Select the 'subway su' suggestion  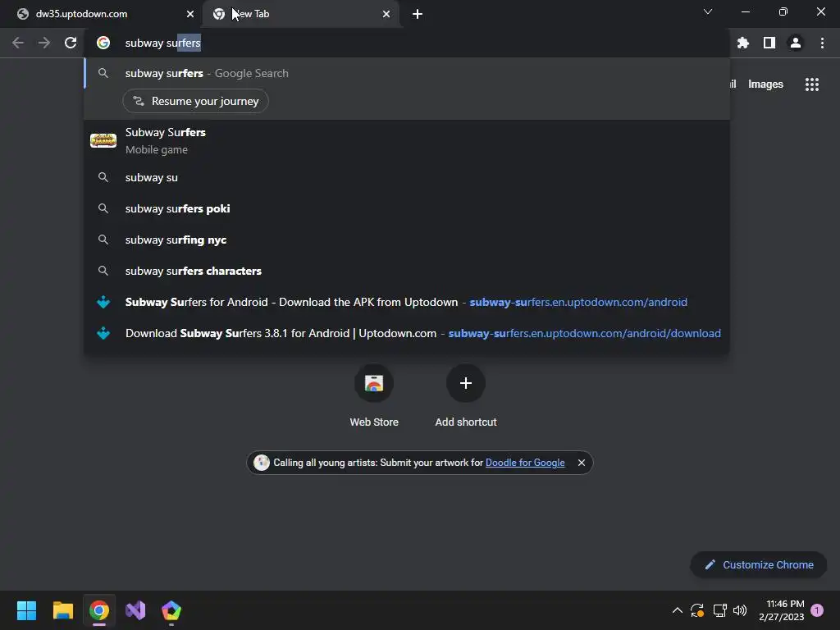click(x=407, y=177)
